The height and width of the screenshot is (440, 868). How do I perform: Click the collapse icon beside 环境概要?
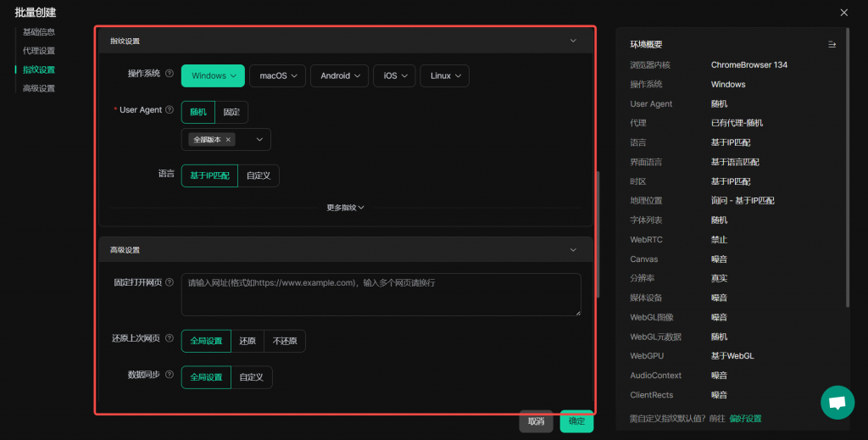(x=832, y=44)
